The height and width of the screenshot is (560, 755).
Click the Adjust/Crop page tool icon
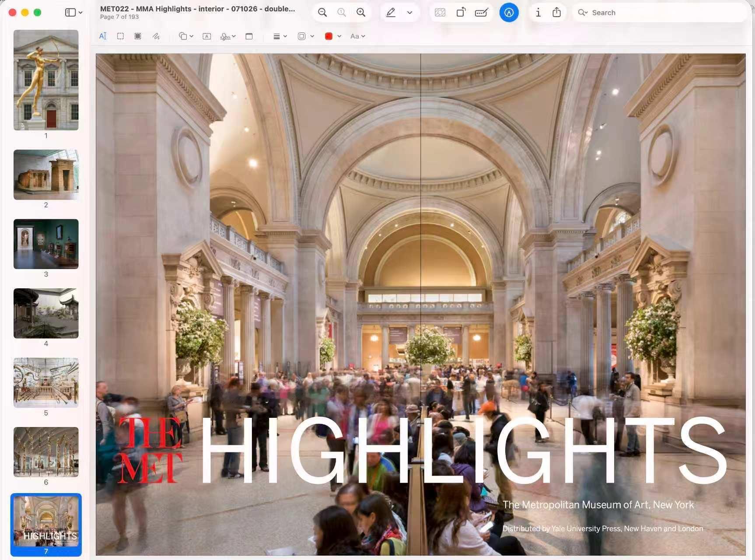click(x=249, y=36)
